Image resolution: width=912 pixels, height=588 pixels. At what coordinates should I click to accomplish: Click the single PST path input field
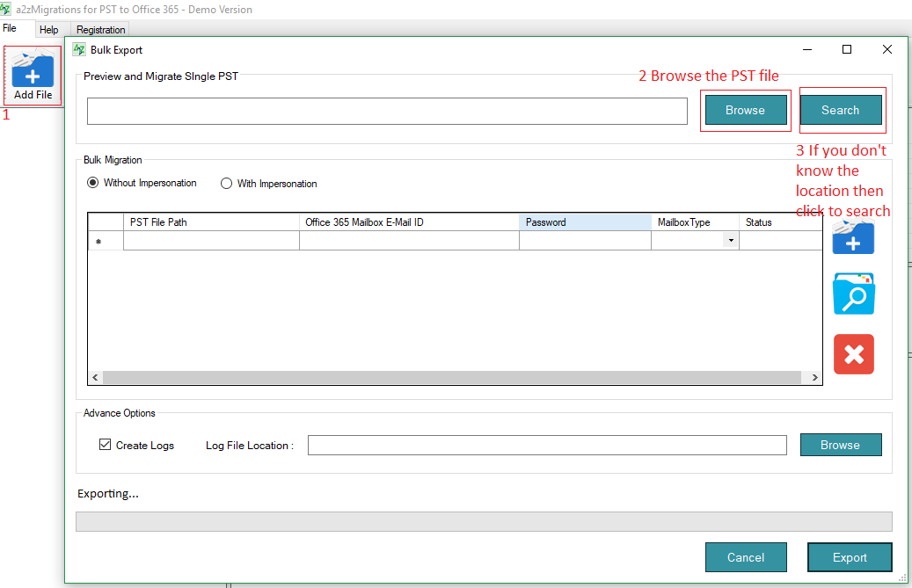387,111
